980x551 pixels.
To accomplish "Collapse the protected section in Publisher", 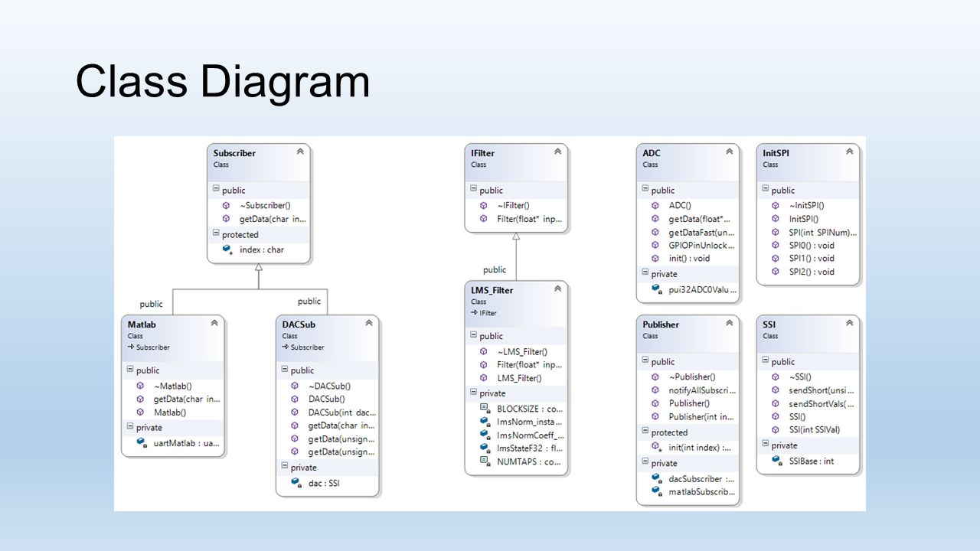I will [645, 432].
